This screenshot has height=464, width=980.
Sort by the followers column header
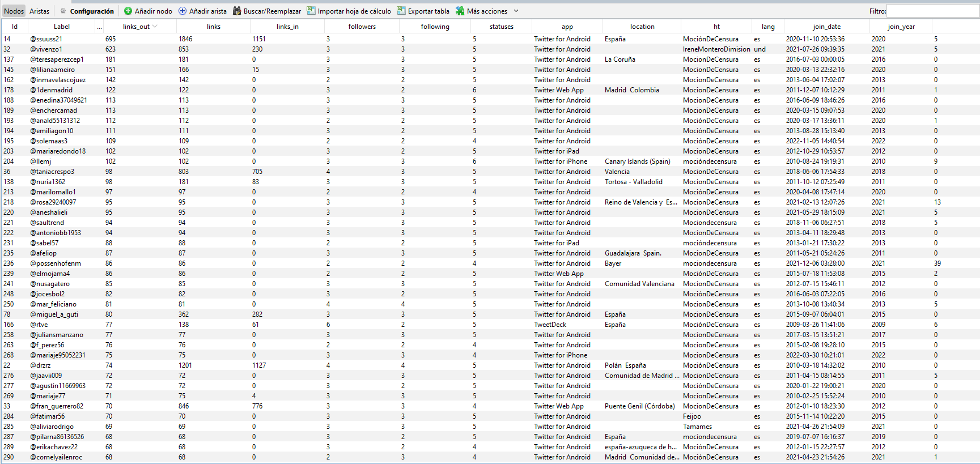(x=362, y=27)
